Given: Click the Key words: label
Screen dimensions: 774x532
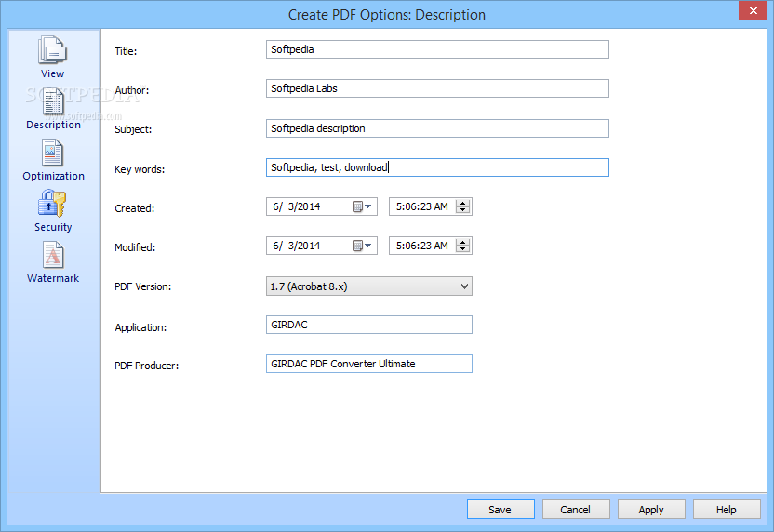Looking at the screenshot, I should pyautogui.click(x=140, y=169).
